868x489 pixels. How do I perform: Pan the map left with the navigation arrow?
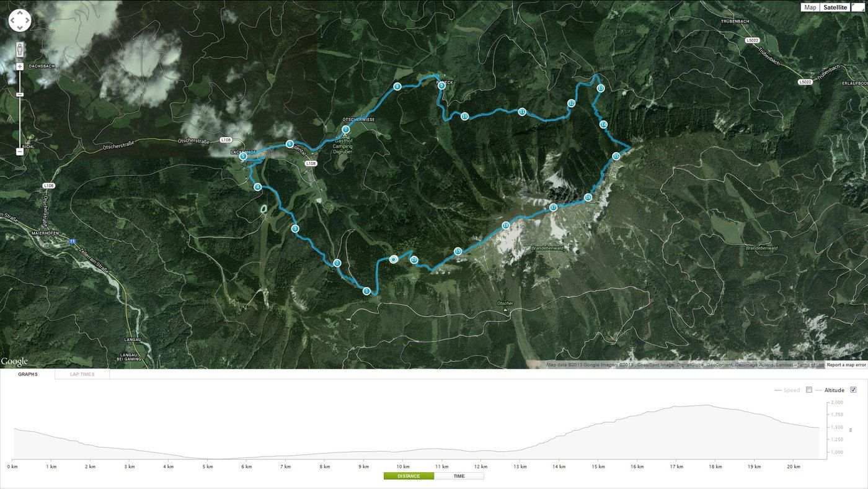[13, 20]
